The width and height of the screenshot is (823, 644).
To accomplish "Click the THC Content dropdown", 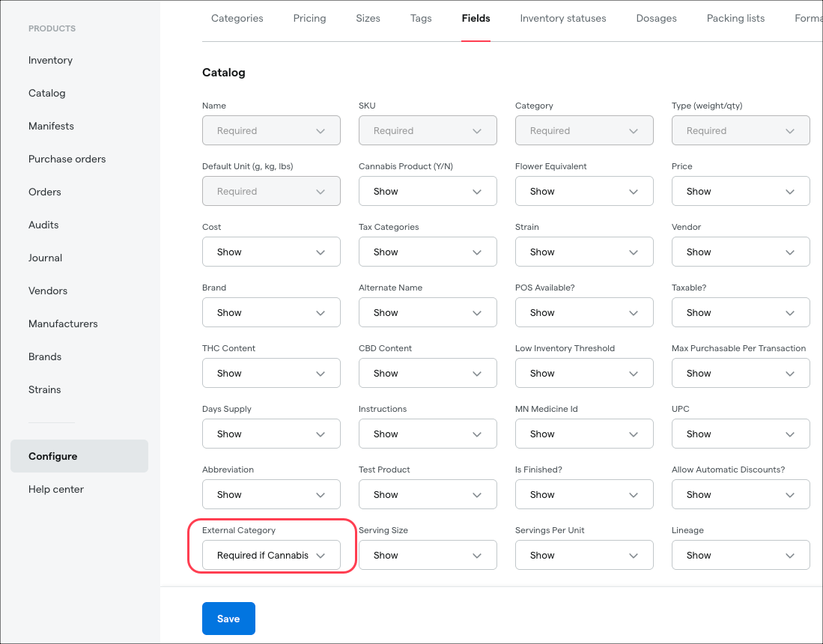I will [x=271, y=374].
